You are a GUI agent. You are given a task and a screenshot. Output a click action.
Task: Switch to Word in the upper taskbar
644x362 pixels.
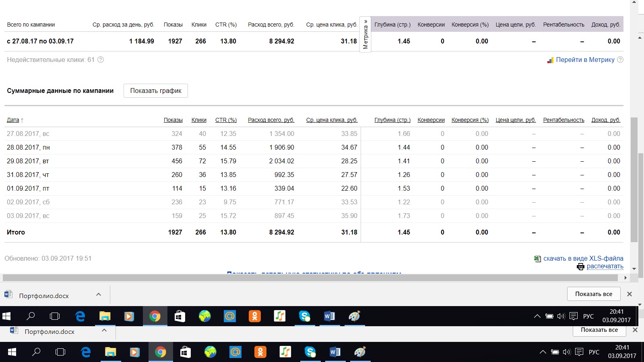pyautogui.click(x=330, y=316)
